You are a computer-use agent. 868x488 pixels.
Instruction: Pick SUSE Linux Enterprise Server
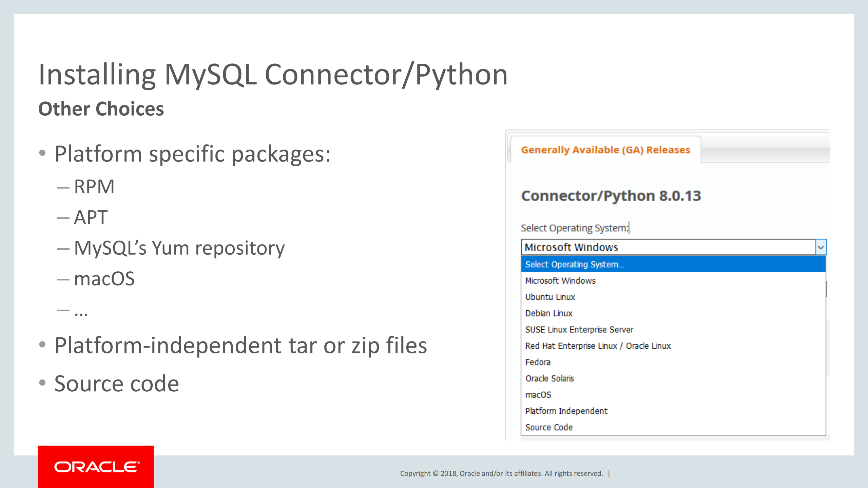(x=579, y=329)
